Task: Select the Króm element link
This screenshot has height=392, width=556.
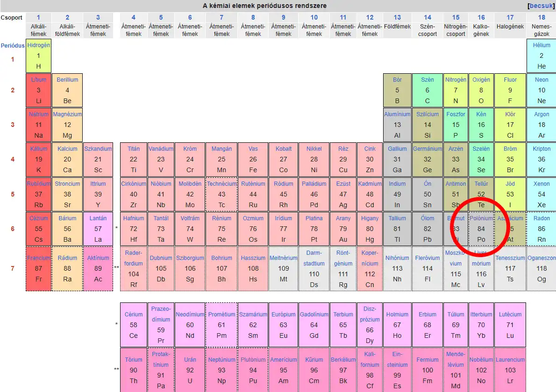Action: (x=190, y=149)
